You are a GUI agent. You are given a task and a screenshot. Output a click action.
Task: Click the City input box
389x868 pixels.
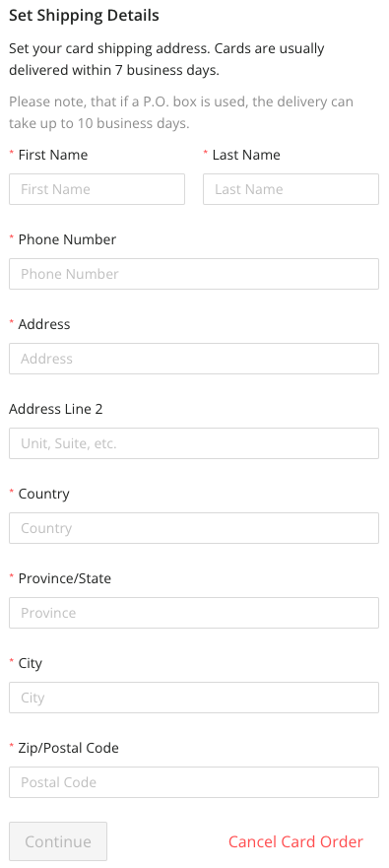(194, 698)
